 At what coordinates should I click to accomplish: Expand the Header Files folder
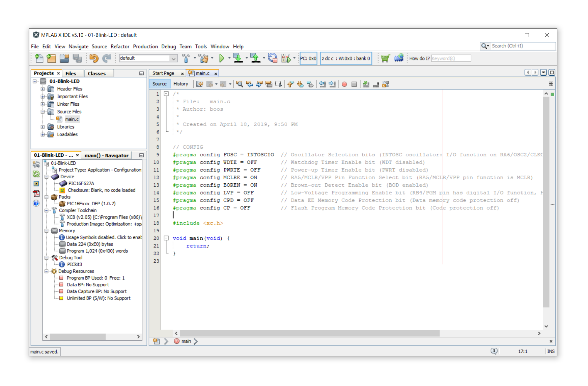point(43,89)
